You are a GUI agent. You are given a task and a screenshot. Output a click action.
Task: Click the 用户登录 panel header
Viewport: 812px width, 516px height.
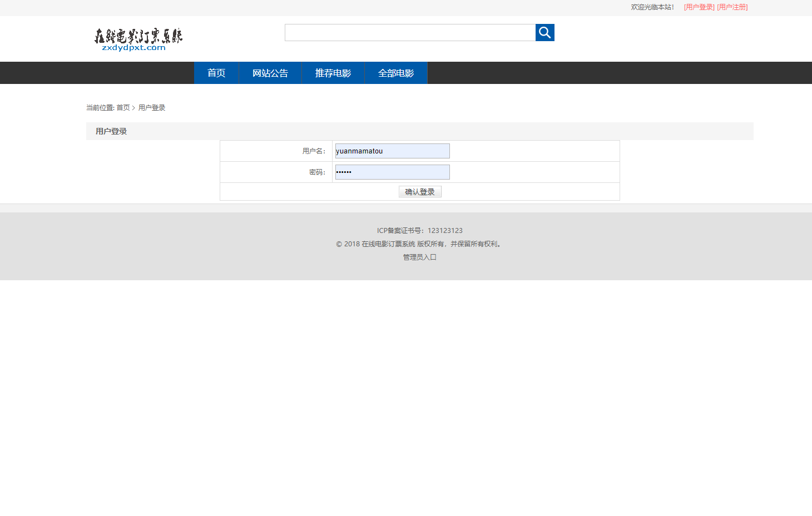[111, 131]
